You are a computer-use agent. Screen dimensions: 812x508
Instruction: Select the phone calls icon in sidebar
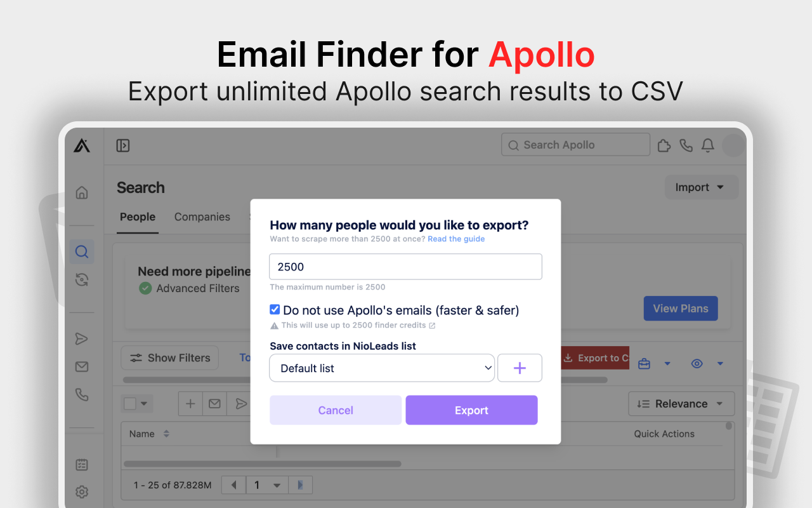[x=81, y=394]
